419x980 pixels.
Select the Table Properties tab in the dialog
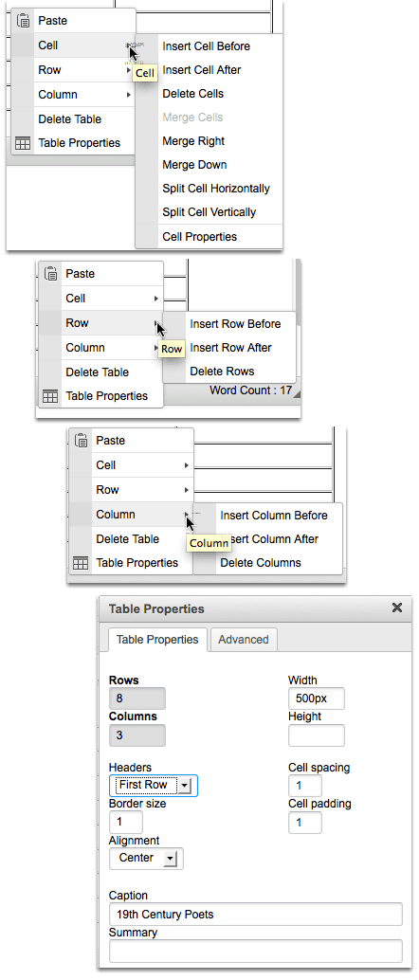coord(157,640)
